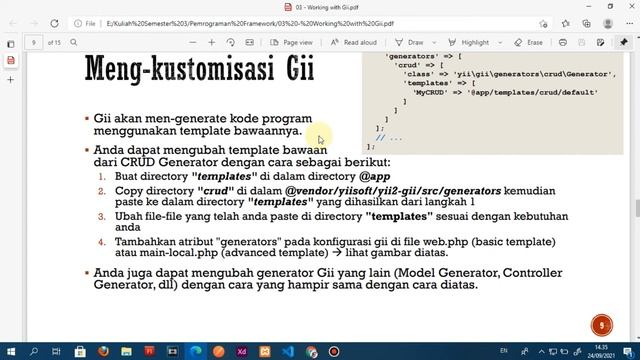Open File Explorer from taskbar
Image resolution: width=640 pixels, height=360 pixels.
pyautogui.click(x=127, y=351)
